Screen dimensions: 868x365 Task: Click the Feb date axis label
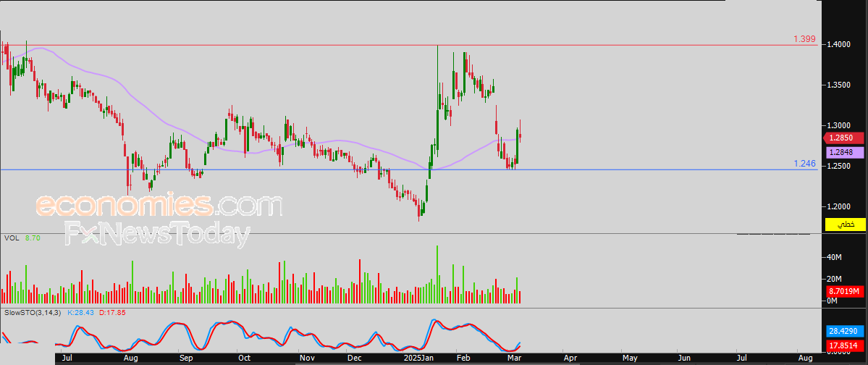pos(462,358)
